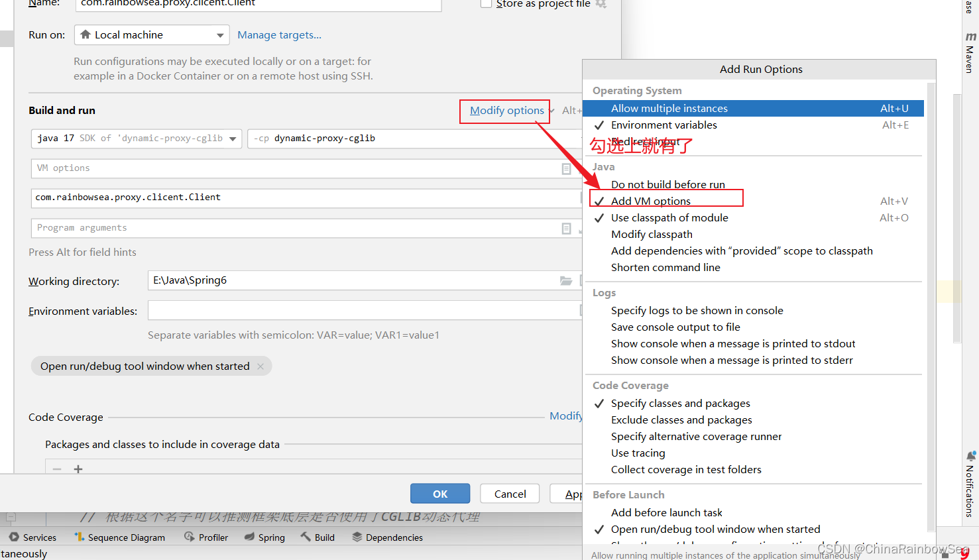Viewport: 979px width, 560px height.
Task: Browse for working directory folder icon
Action: [x=566, y=280]
